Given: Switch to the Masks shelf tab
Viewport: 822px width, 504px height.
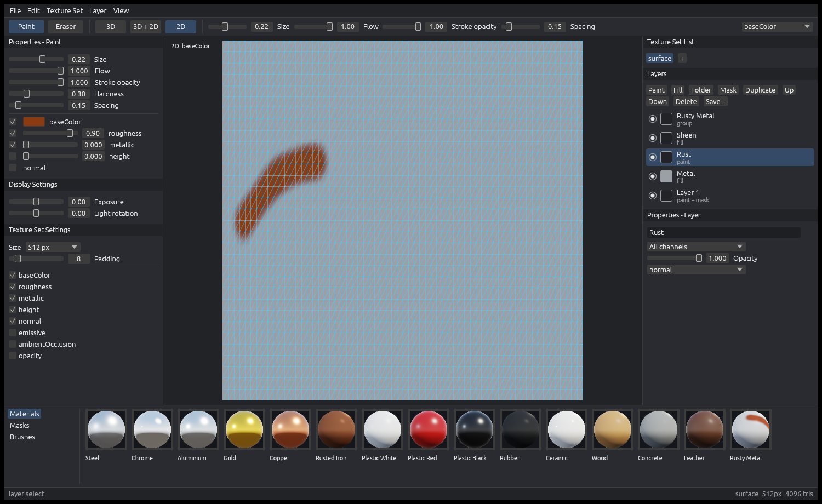Looking at the screenshot, I should coord(20,425).
